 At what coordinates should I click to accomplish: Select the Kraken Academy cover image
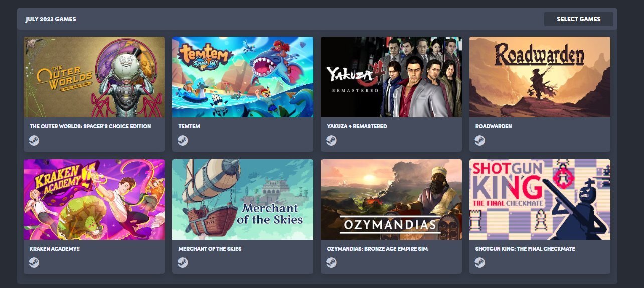[94, 199]
